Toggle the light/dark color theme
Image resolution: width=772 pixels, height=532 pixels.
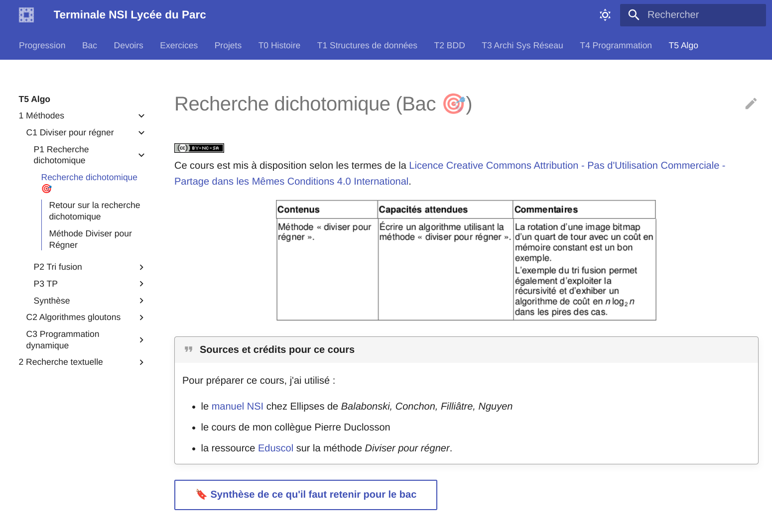[605, 15]
